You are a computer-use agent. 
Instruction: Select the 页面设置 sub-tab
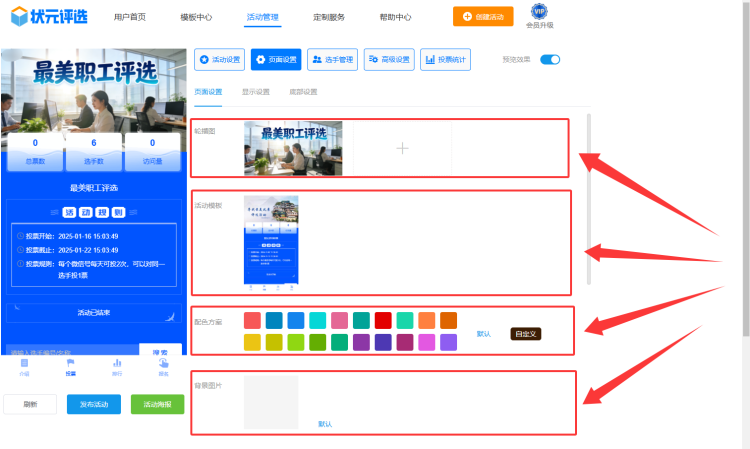pos(208,92)
